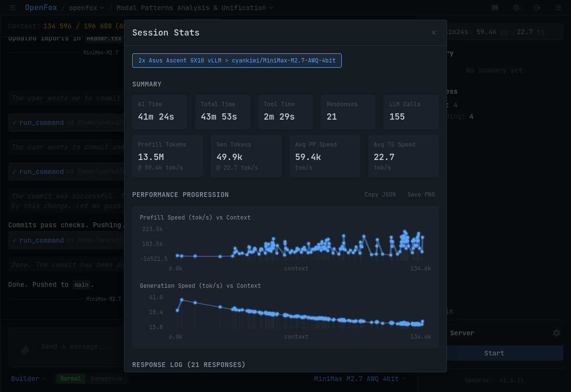Click the logout icon in header
Image resolution: width=571 pixels, height=392 pixels.
[537, 8]
